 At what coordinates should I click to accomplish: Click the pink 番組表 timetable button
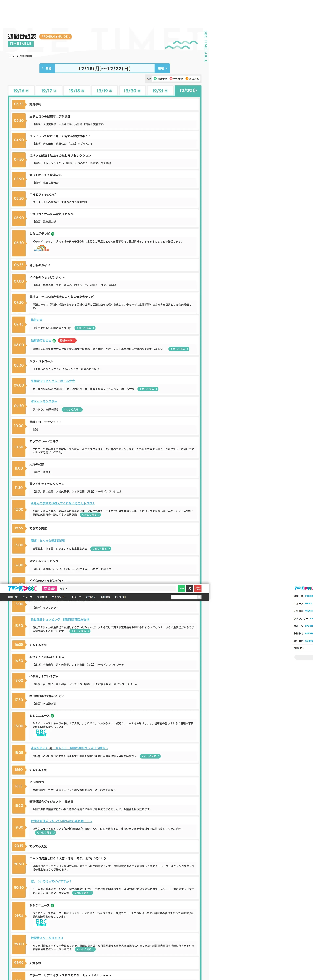click(x=50, y=588)
